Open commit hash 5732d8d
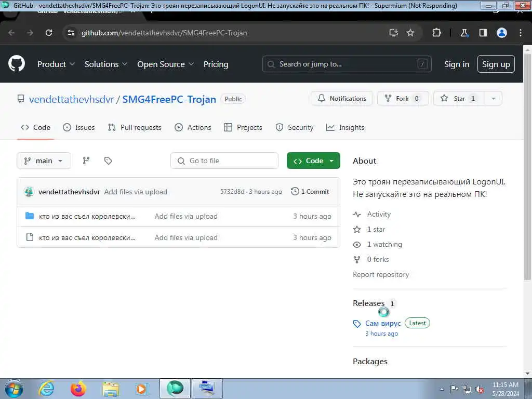 (x=232, y=192)
